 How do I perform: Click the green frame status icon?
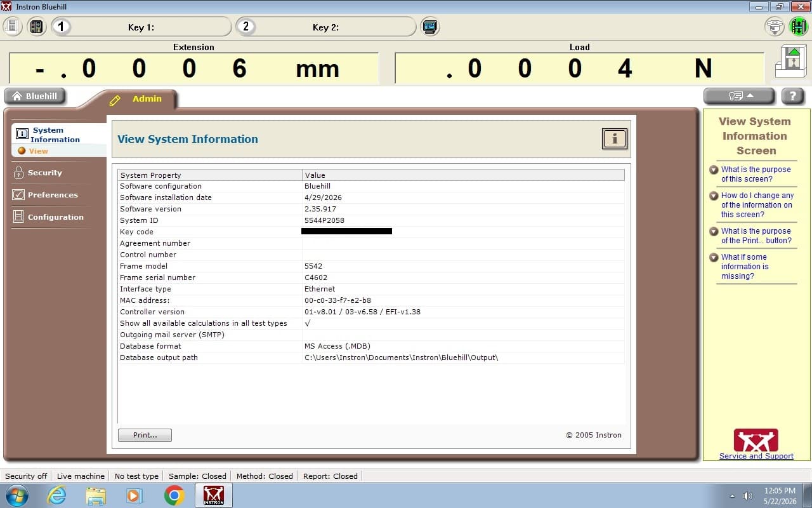point(798,27)
